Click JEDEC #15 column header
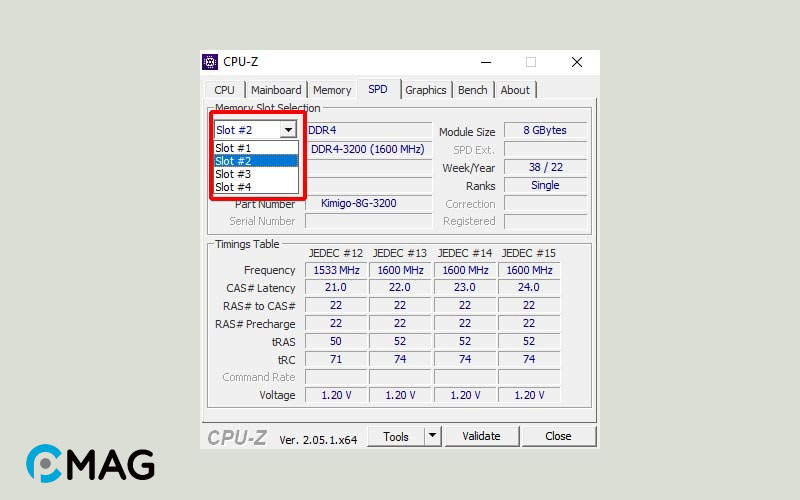The height and width of the screenshot is (500, 800). (x=529, y=253)
